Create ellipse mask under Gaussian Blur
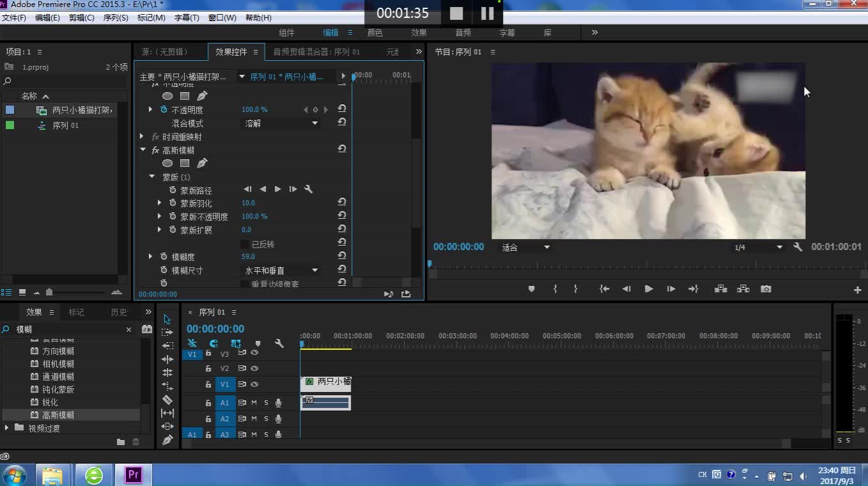The image size is (868, 486). [x=167, y=163]
